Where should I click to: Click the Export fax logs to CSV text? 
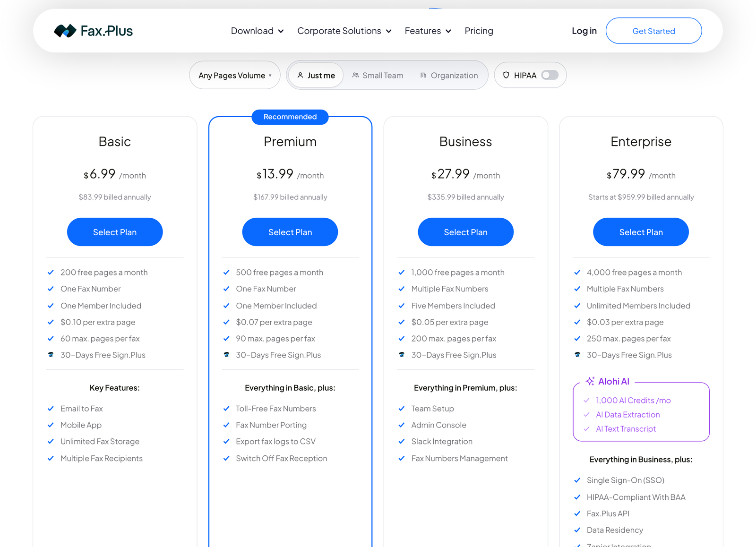click(x=275, y=442)
